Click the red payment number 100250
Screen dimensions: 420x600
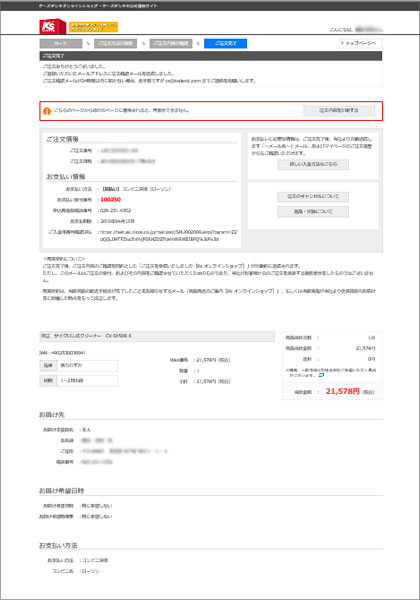[x=111, y=199]
